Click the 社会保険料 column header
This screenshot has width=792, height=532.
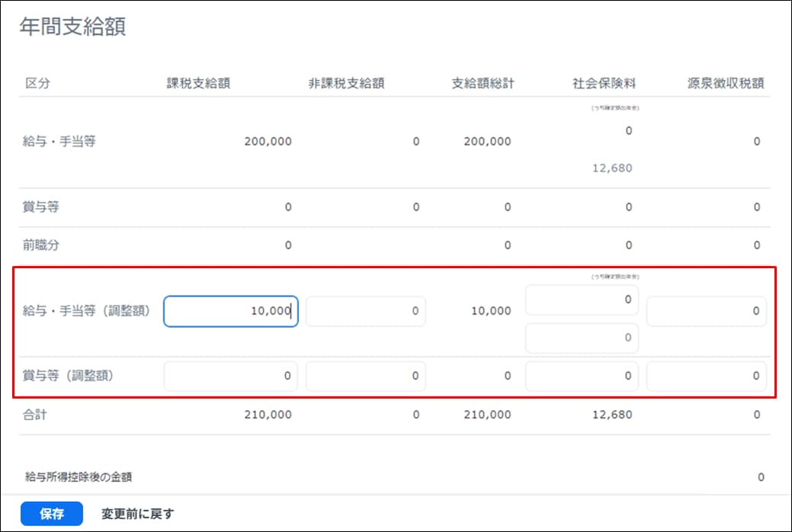click(604, 83)
